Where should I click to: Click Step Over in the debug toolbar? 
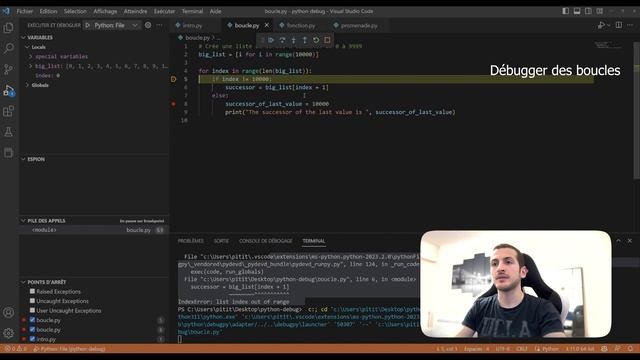coord(282,40)
